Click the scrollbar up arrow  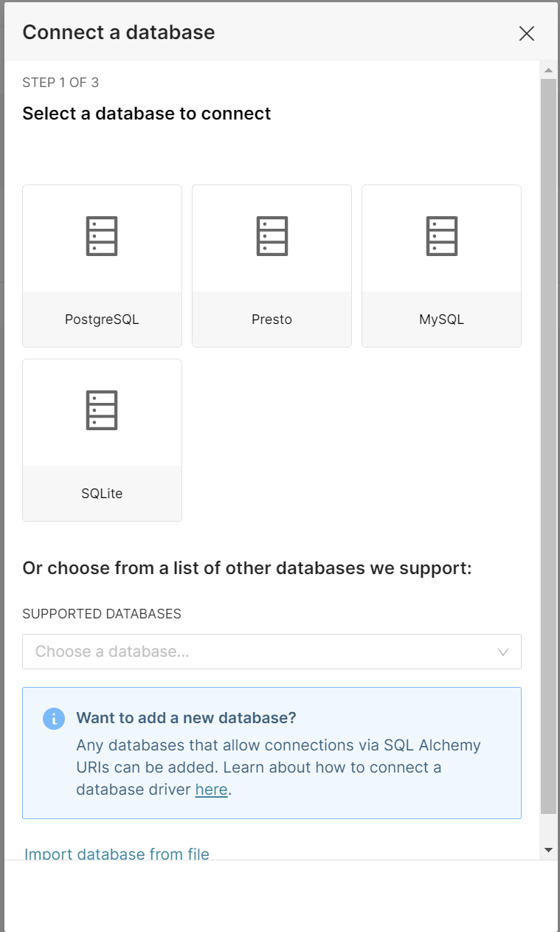click(548, 71)
